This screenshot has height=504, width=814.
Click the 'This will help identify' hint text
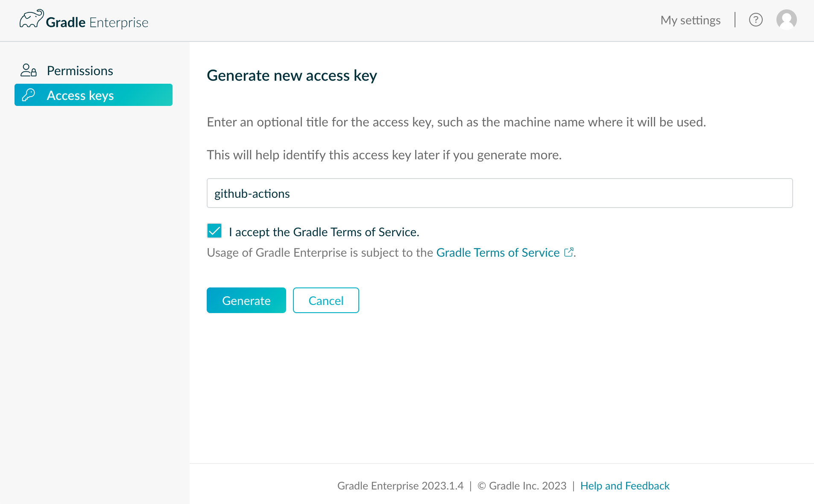tap(384, 155)
